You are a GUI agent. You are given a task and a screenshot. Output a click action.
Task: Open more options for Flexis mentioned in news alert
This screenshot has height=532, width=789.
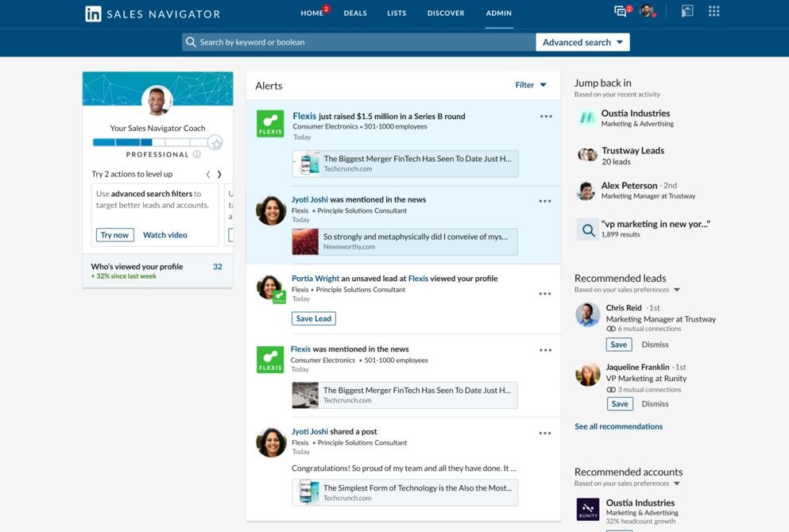click(545, 350)
